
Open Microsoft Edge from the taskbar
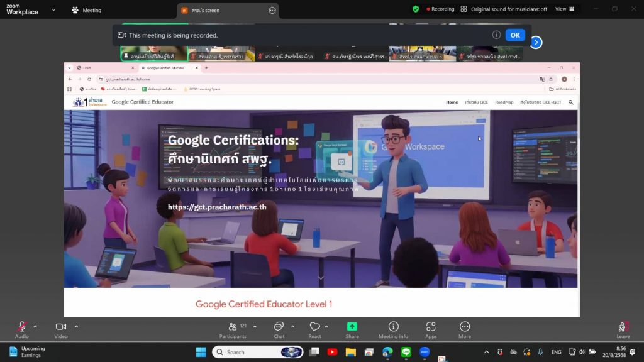point(387,352)
